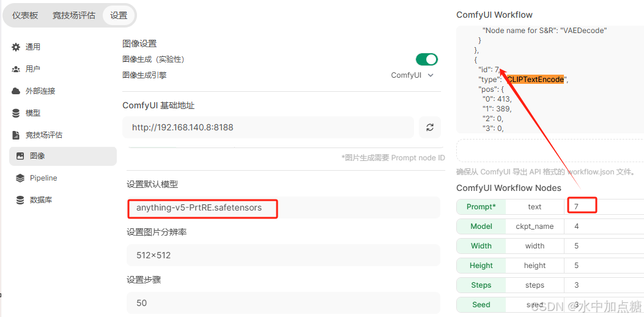Click the text key field in Prompt row

click(535, 207)
